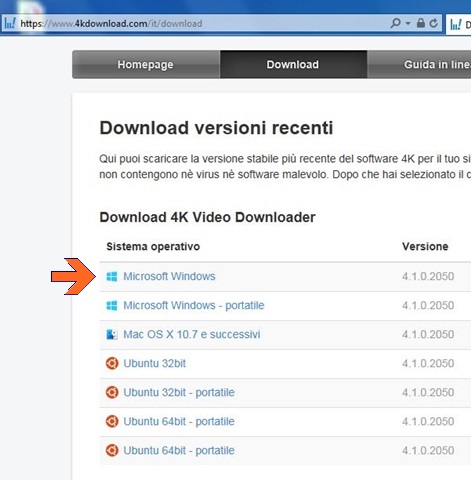471x480 pixels.
Task: Click version 4.1.0.2050 in Mac OS X row
Action: 428,334
